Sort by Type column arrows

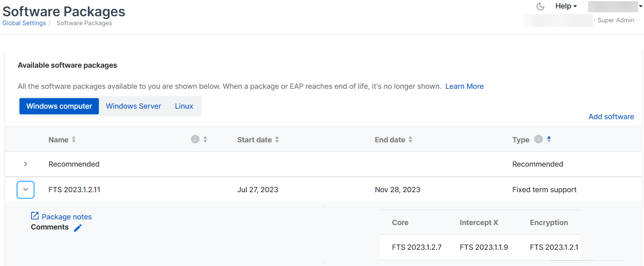549,139
